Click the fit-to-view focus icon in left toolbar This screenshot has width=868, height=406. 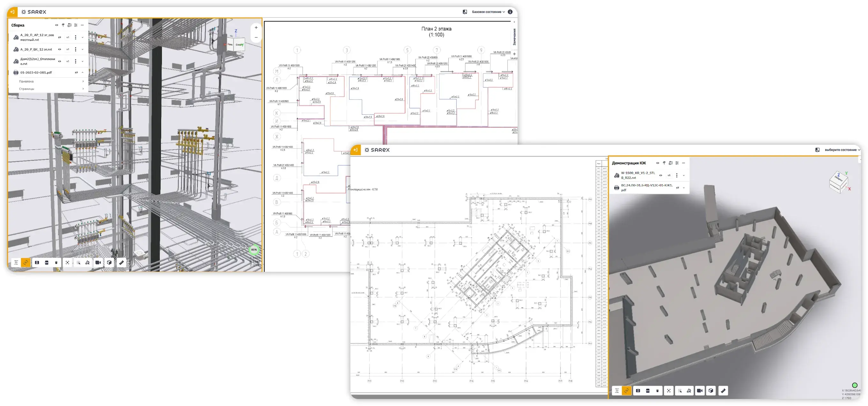click(x=67, y=262)
